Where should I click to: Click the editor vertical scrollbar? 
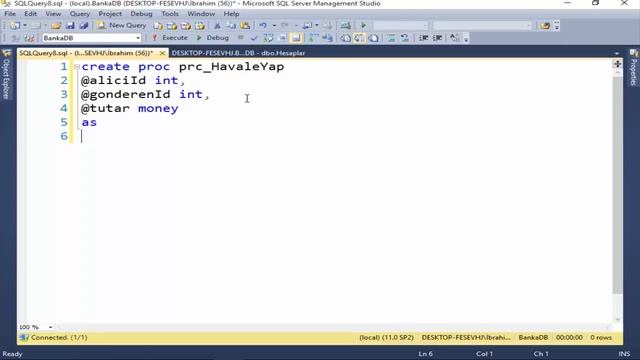click(x=618, y=184)
